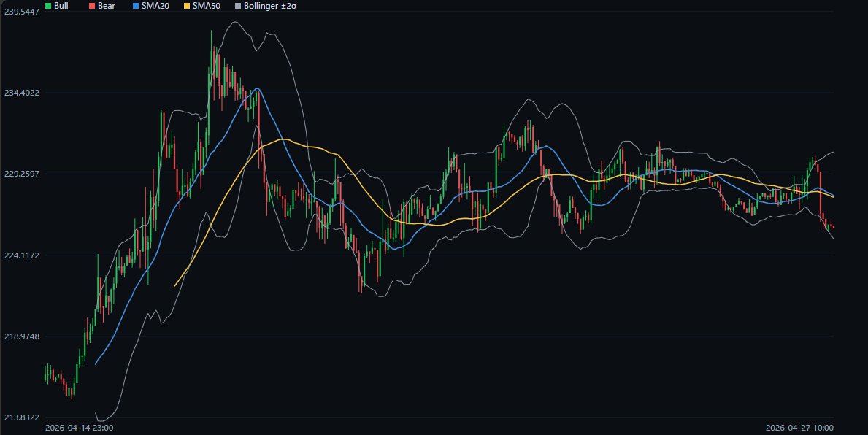
Task: Hide the Bear series via legend text
Action: pos(106,5)
